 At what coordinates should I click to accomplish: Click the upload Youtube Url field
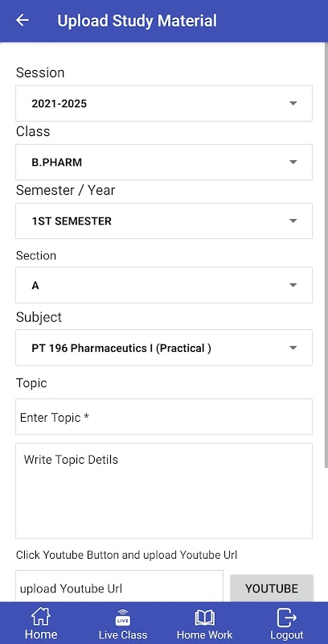pyautogui.click(x=119, y=587)
